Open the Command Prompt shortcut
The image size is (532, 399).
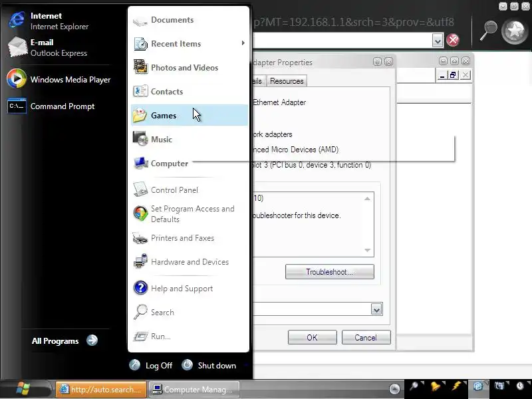(51, 106)
